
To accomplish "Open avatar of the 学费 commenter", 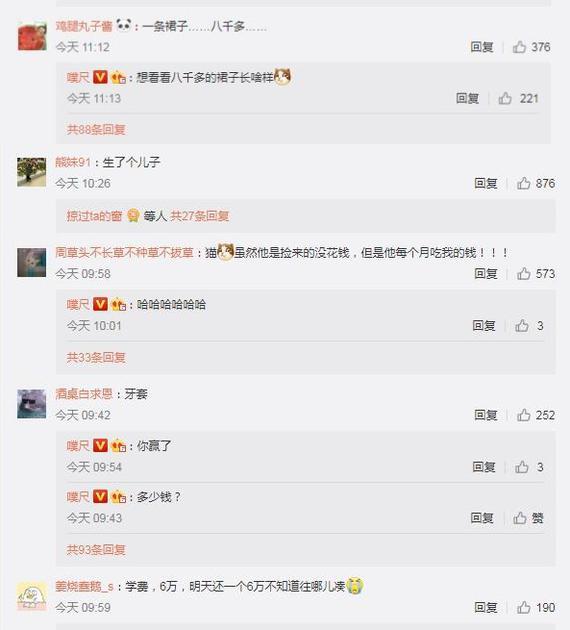I will 32,596.
